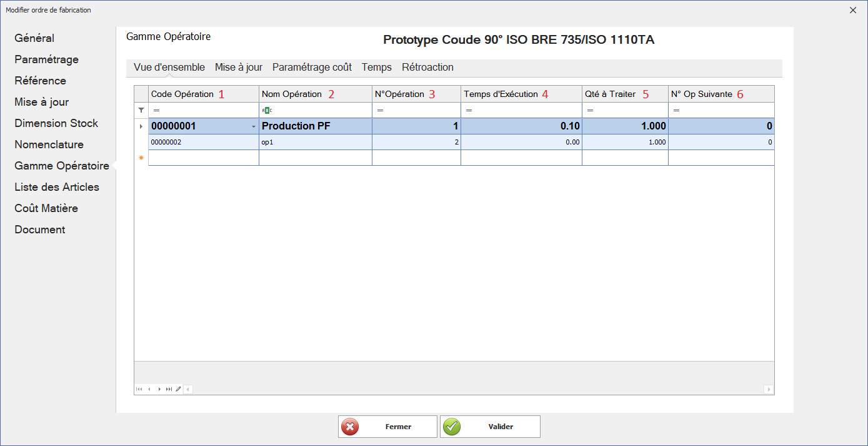Screen dimensions: 868x446
Task: Go to next record in grid navigator
Action: click(x=159, y=389)
